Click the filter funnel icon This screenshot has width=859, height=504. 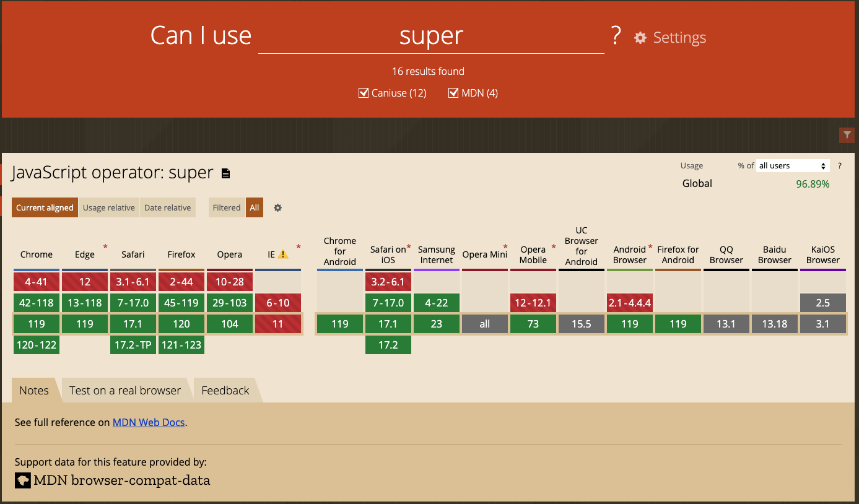point(847,135)
